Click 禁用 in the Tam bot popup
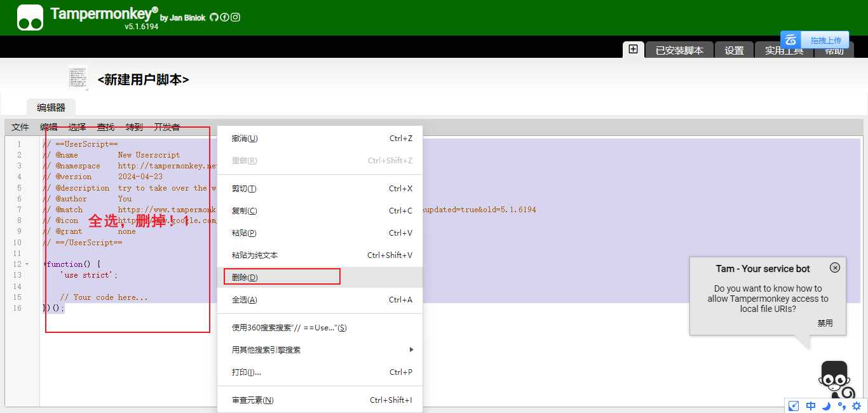The image size is (868, 413). [825, 323]
